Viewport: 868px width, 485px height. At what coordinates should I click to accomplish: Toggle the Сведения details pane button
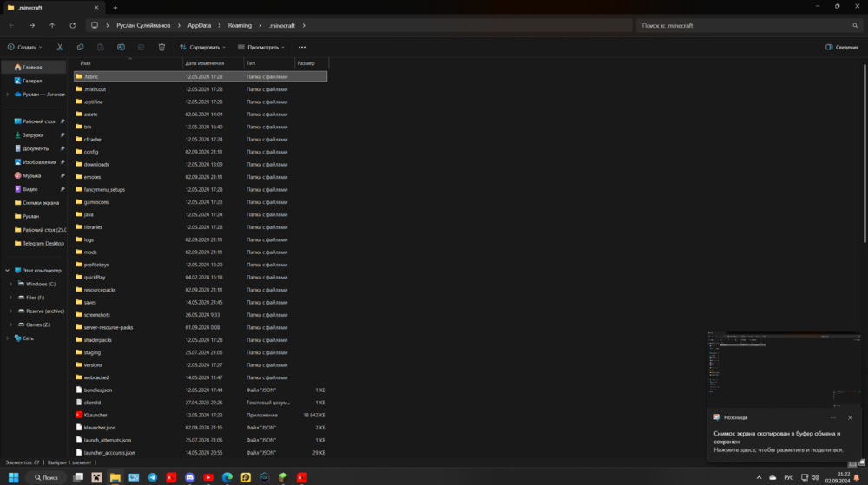click(x=842, y=48)
